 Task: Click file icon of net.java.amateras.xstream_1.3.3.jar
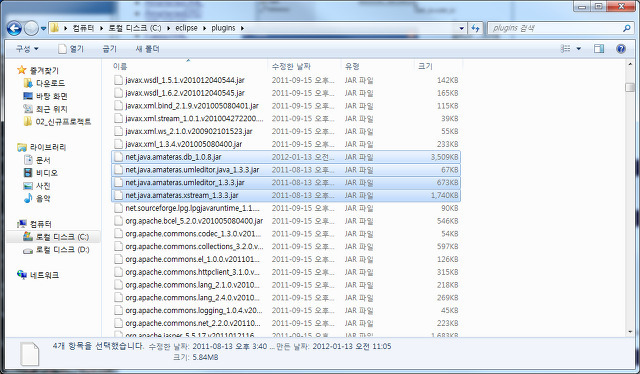coord(118,195)
